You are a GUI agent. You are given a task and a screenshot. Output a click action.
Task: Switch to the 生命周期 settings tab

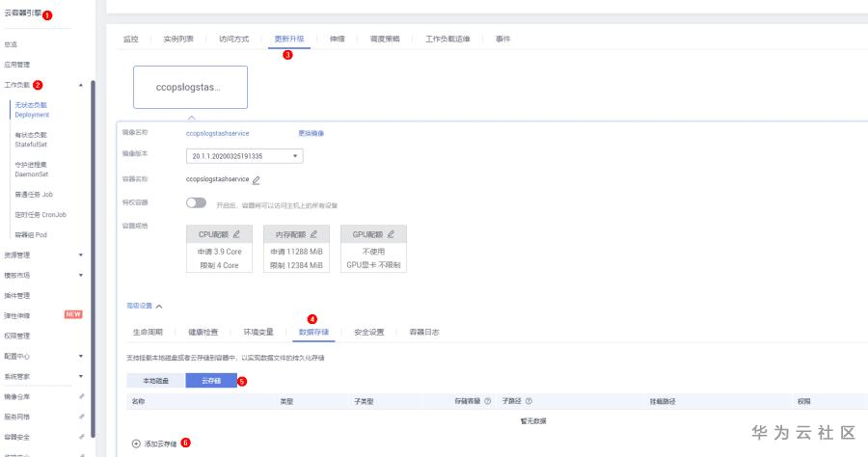tap(148, 332)
